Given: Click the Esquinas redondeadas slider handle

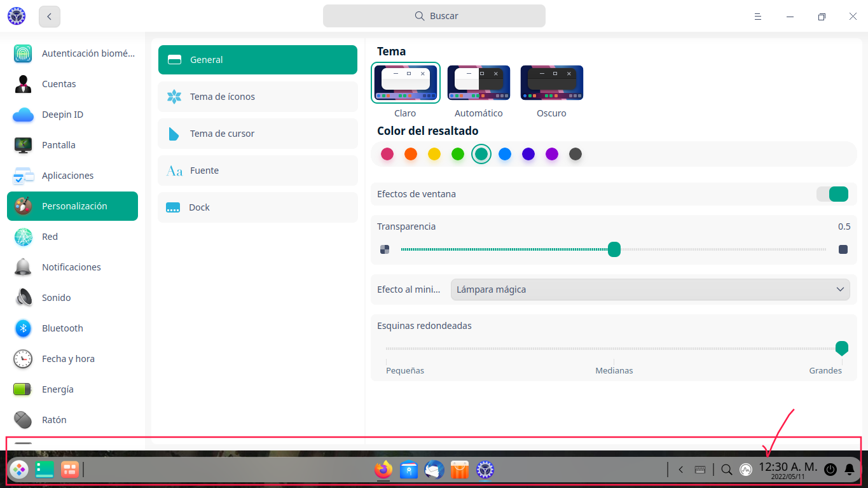Looking at the screenshot, I should (x=842, y=348).
